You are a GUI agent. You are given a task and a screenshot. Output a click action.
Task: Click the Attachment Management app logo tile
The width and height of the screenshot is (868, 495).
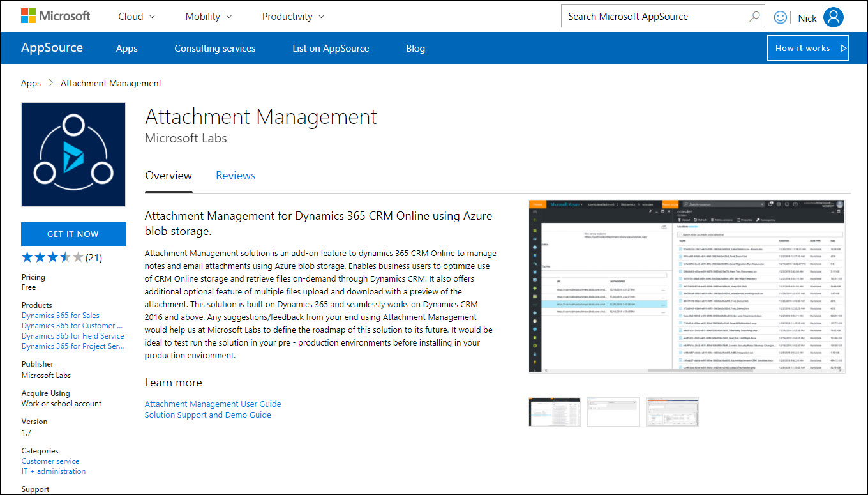click(x=73, y=155)
